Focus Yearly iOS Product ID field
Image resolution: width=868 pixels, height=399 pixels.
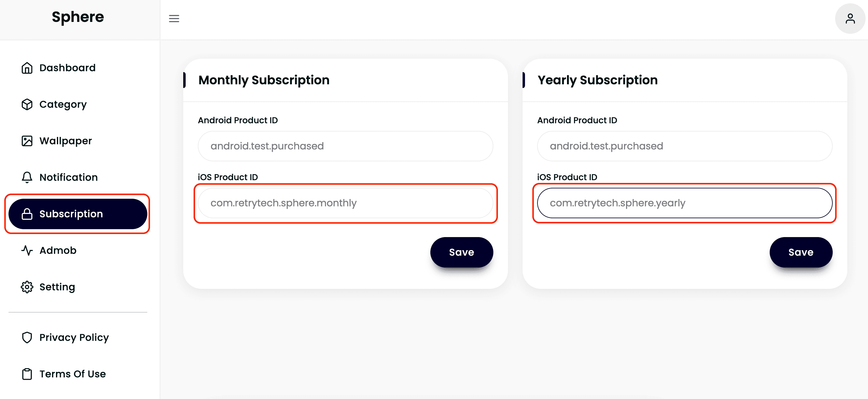[x=684, y=203]
